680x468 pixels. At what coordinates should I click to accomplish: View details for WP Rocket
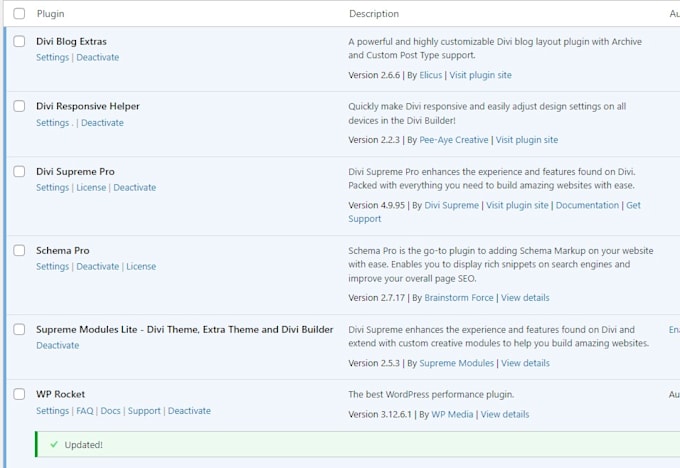[505, 414]
